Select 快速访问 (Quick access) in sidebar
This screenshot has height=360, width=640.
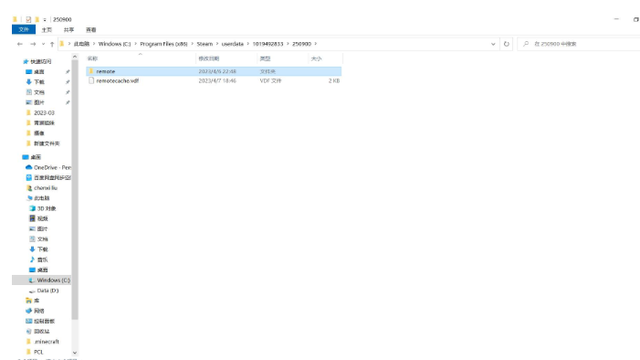41,62
